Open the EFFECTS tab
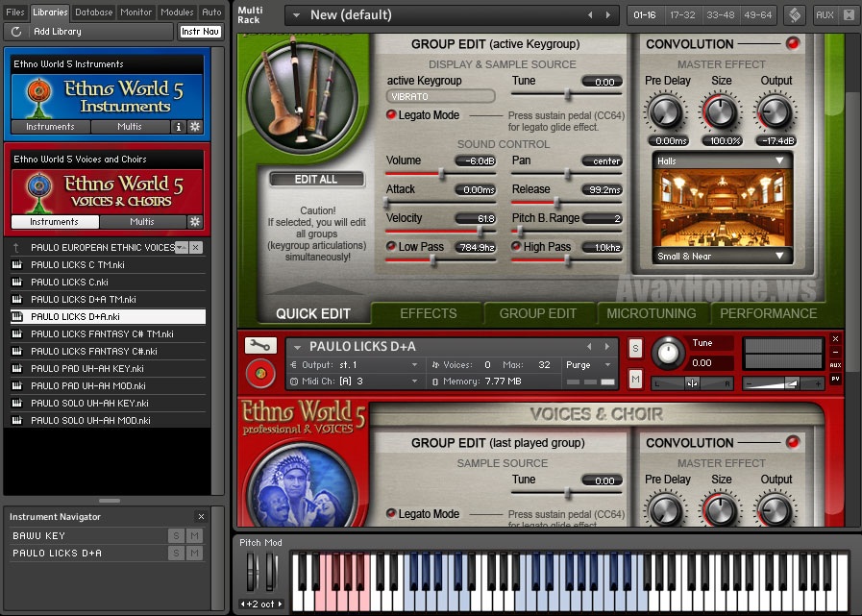This screenshot has width=862, height=616. click(429, 313)
